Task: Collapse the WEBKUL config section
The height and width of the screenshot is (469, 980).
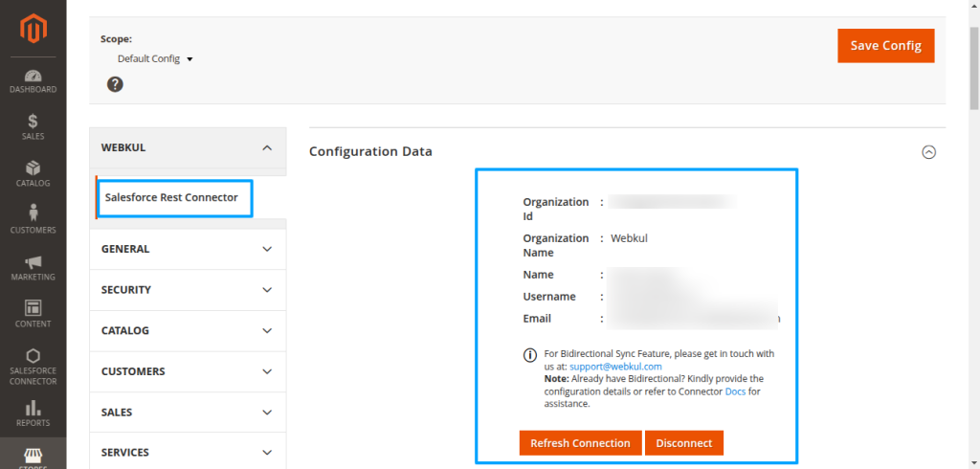Action: (189, 147)
